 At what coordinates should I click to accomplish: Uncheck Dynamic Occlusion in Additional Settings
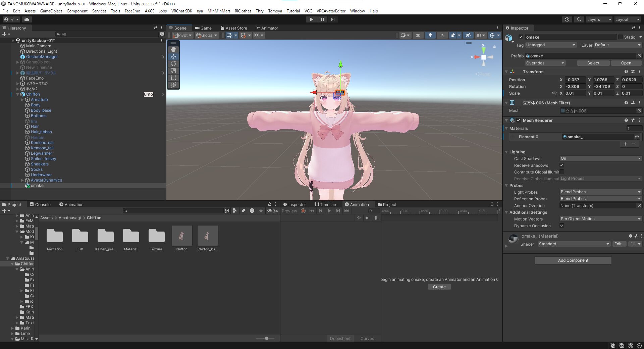click(562, 226)
